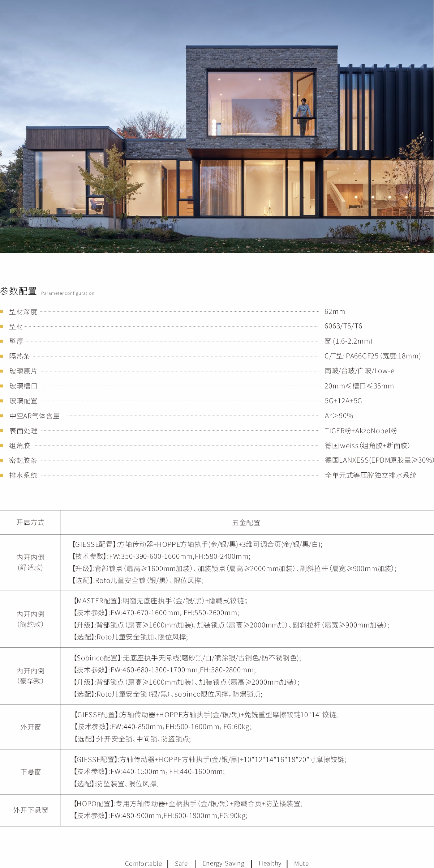Click the "FW:350-390-600-1600mm" technical parameters line
The image size is (434, 868).
coord(161,557)
